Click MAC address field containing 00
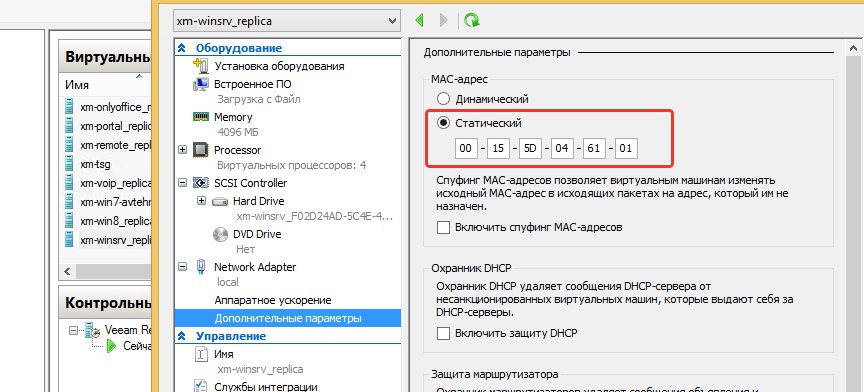 coord(466,148)
